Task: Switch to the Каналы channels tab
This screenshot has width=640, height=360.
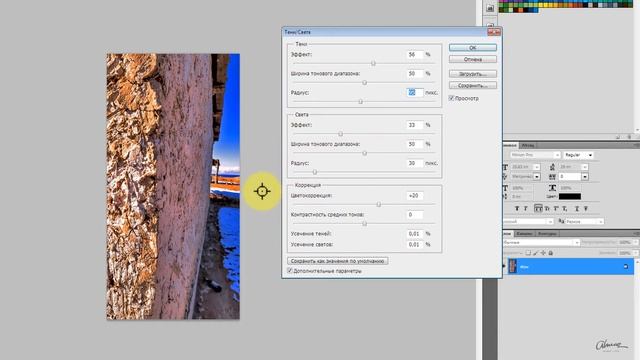Action: coord(524,234)
